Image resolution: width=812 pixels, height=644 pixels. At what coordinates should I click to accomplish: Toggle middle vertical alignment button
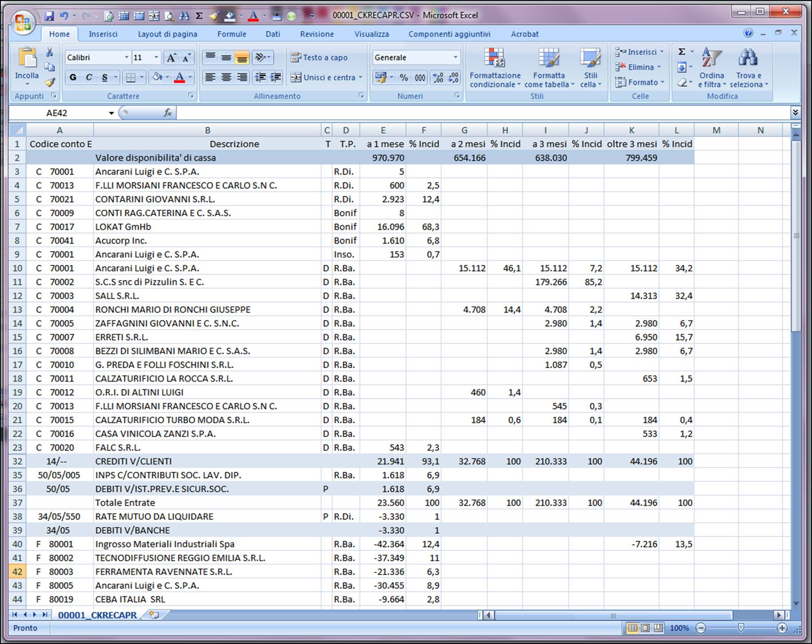pos(226,57)
